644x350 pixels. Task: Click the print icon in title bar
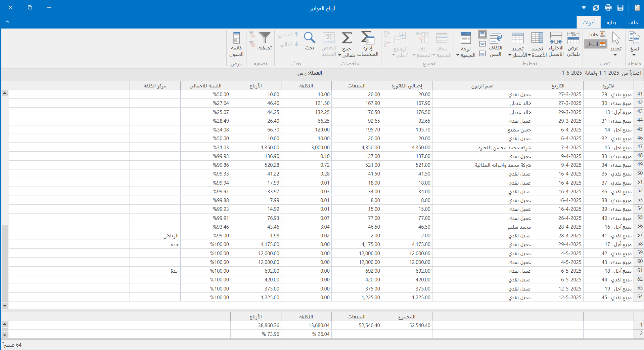[x=608, y=8]
